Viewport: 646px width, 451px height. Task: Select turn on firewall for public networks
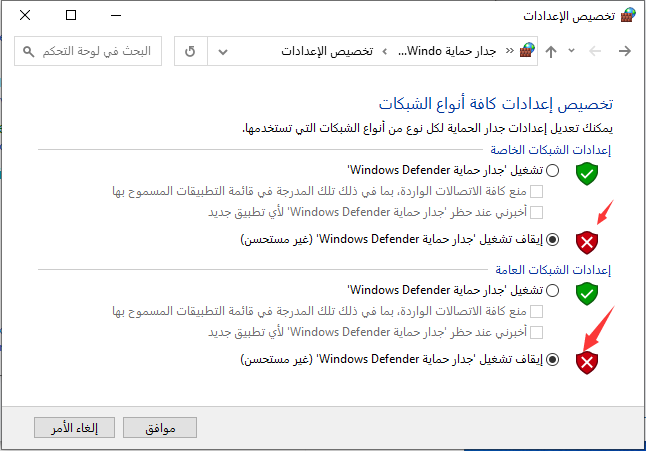[552, 291]
